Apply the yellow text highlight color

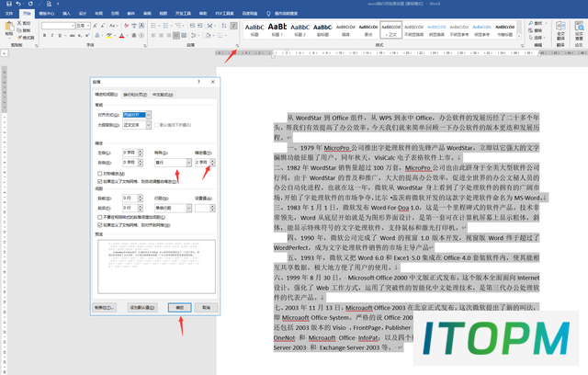pos(108,36)
